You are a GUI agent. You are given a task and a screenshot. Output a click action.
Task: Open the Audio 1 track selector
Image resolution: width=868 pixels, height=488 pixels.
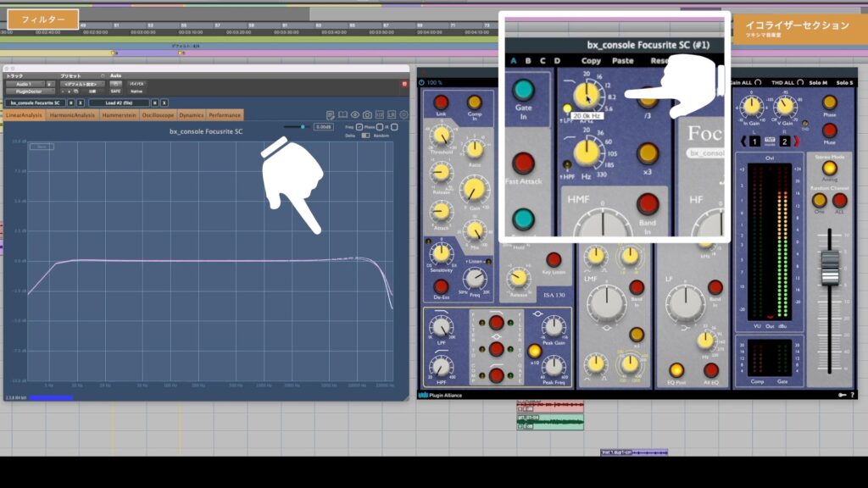point(25,84)
